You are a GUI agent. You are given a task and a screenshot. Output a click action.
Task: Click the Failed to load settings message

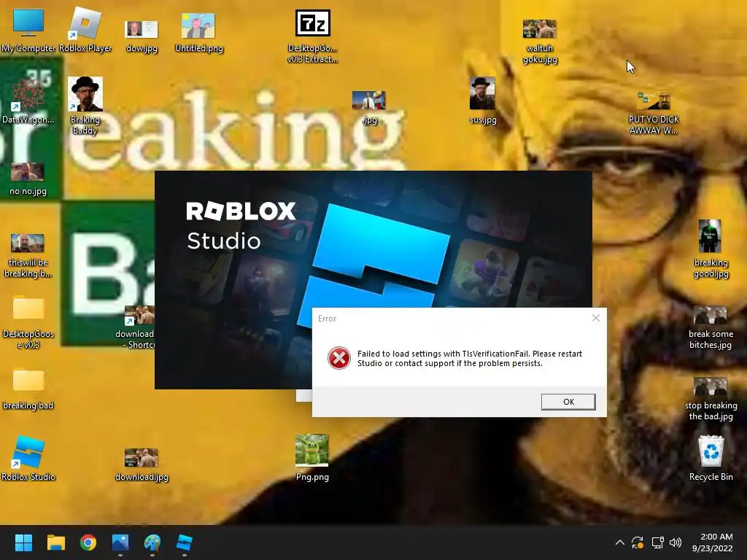(469, 358)
